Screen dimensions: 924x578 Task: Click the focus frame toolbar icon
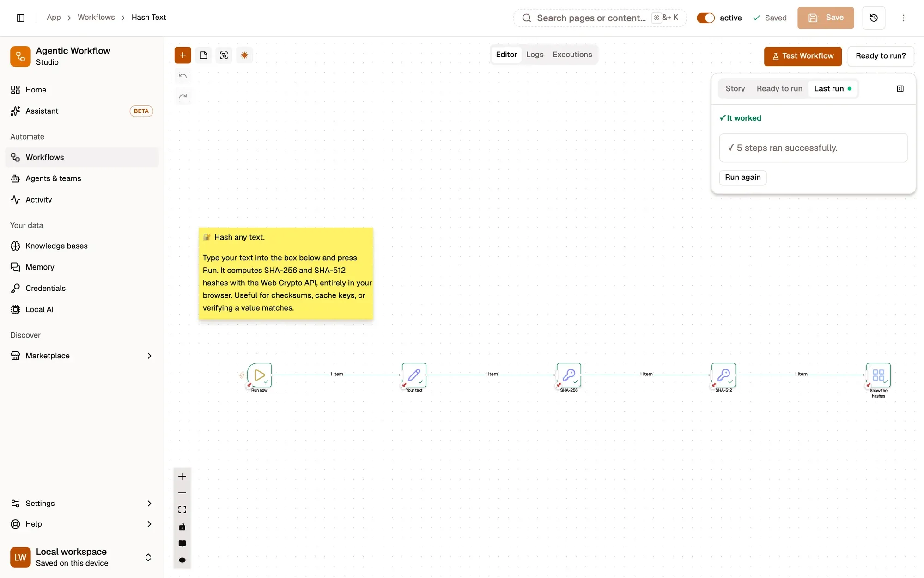224,55
